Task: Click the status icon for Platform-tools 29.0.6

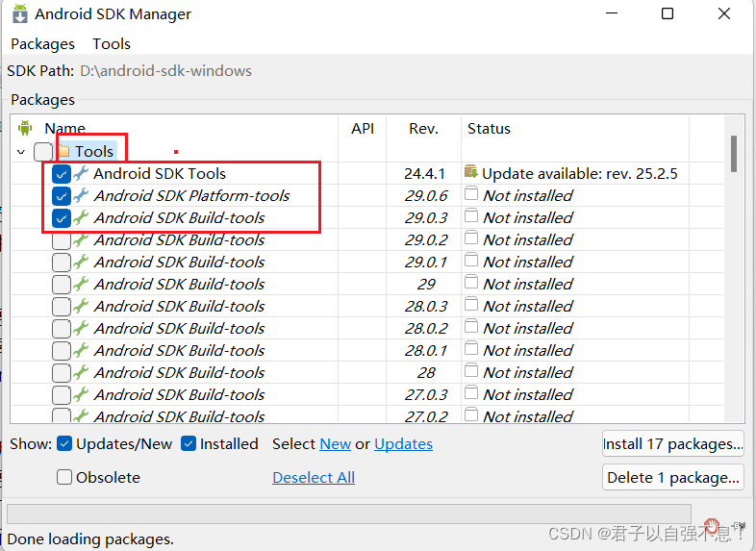Action: tap(470, 194)
